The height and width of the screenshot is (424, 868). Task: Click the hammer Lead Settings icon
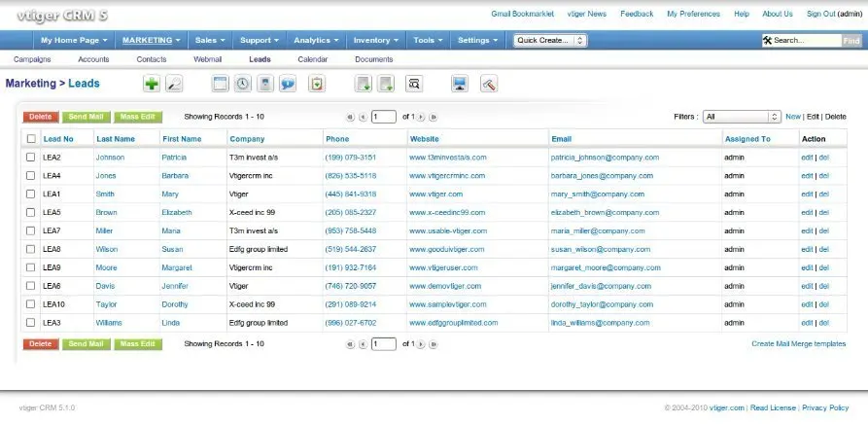coord(489,85)
